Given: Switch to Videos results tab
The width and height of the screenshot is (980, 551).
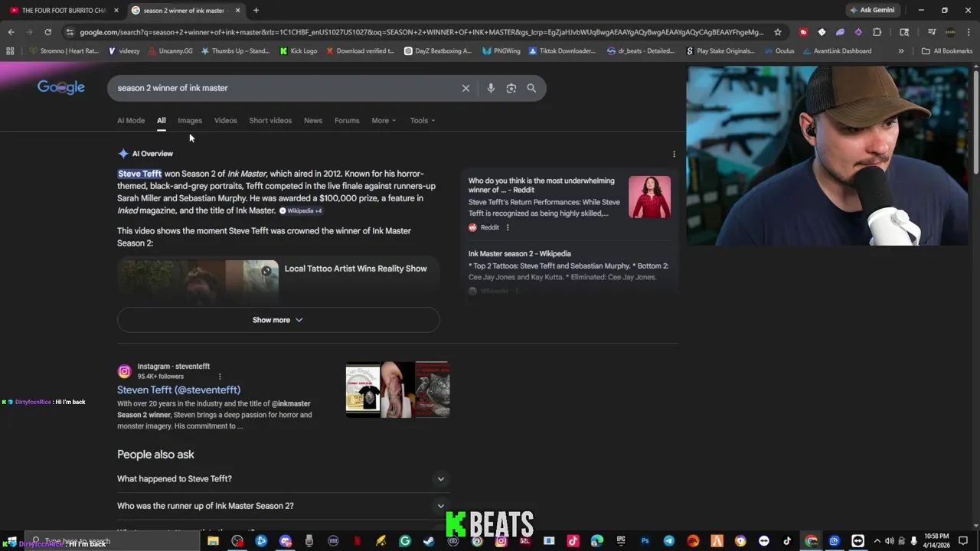Looking at the screenshot, I should 225,120.
